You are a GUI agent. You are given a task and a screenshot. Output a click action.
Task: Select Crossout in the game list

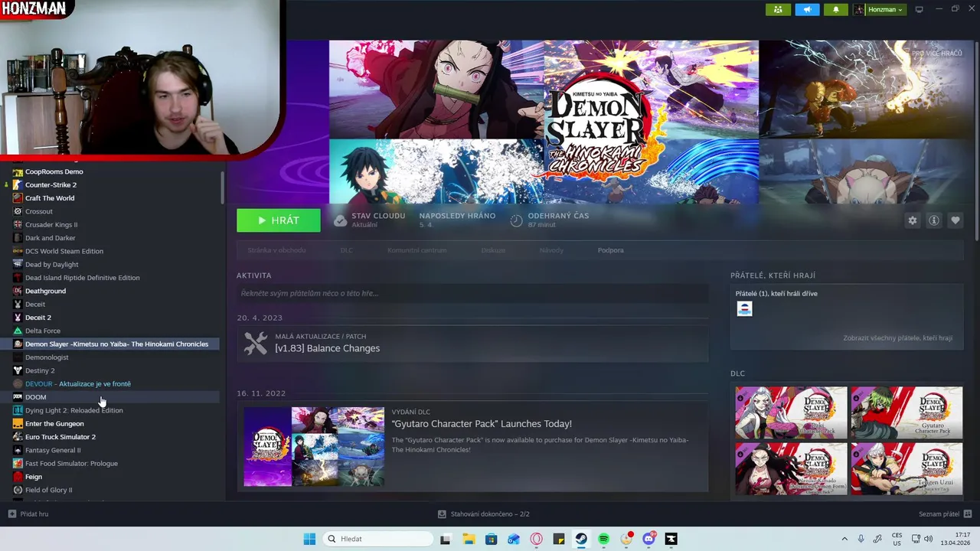tap(39, 211)
